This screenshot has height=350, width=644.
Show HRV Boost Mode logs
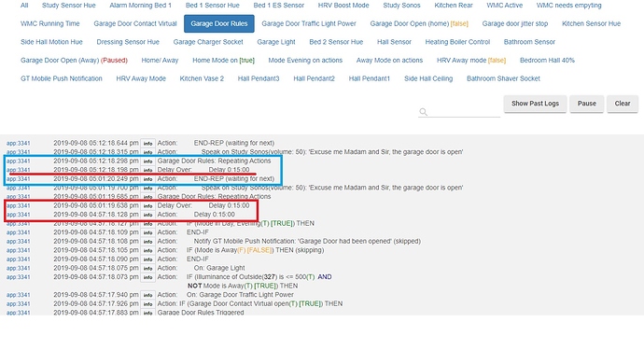point(343,6)
